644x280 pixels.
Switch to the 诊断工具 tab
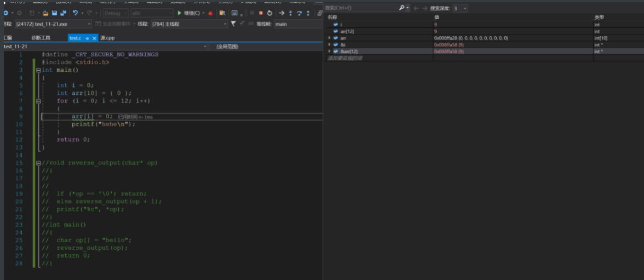[41, 38]
